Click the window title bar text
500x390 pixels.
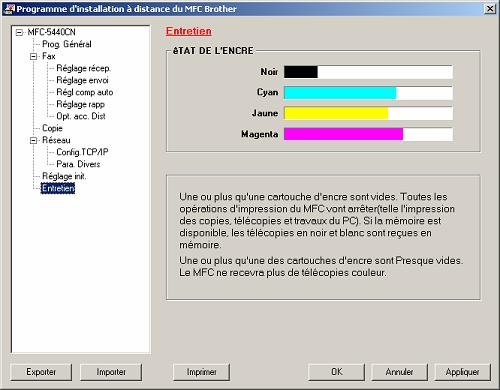(127, 9)
